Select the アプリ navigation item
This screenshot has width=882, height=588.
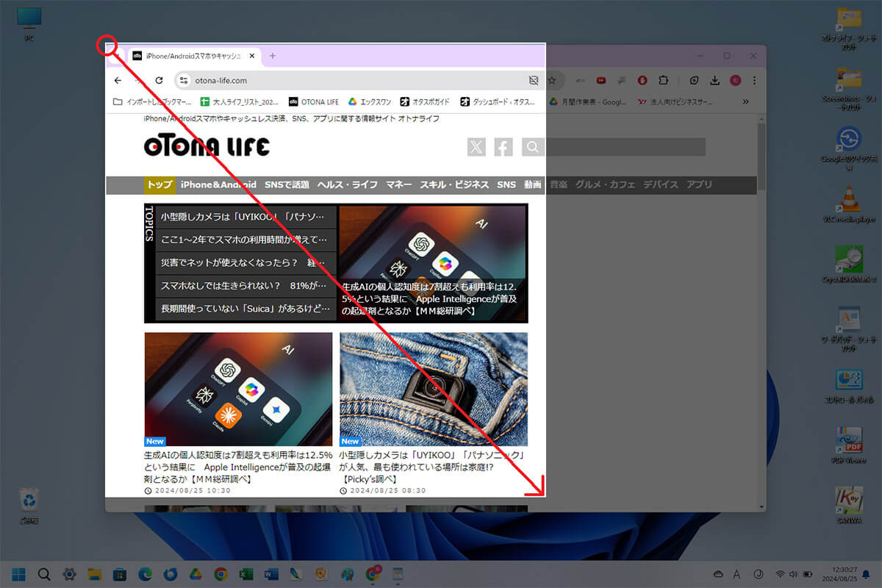point(700,184)
